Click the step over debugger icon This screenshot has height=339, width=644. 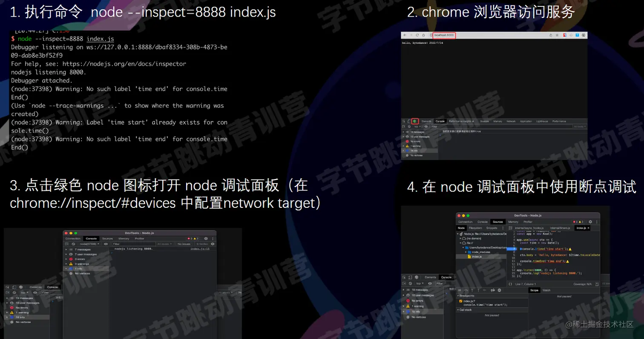[466, 290]
